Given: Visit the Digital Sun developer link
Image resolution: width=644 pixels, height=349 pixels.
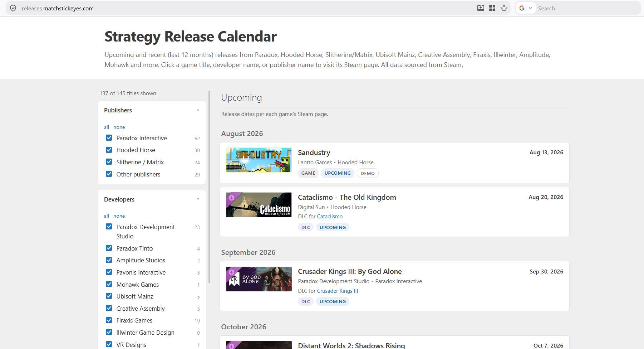Looking at the screenshot, I should 311,207.
